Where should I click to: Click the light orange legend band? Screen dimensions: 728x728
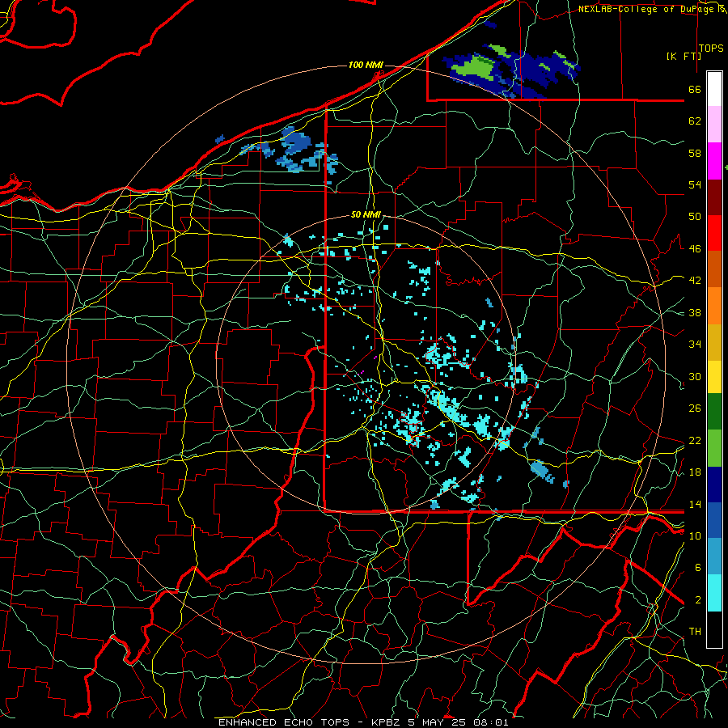714,306
